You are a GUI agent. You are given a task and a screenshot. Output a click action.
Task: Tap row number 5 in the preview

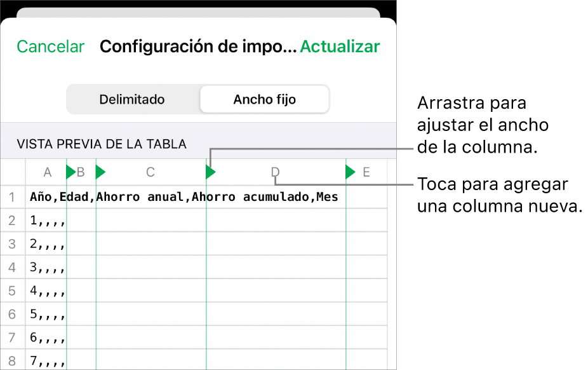(x=13, y=291)
